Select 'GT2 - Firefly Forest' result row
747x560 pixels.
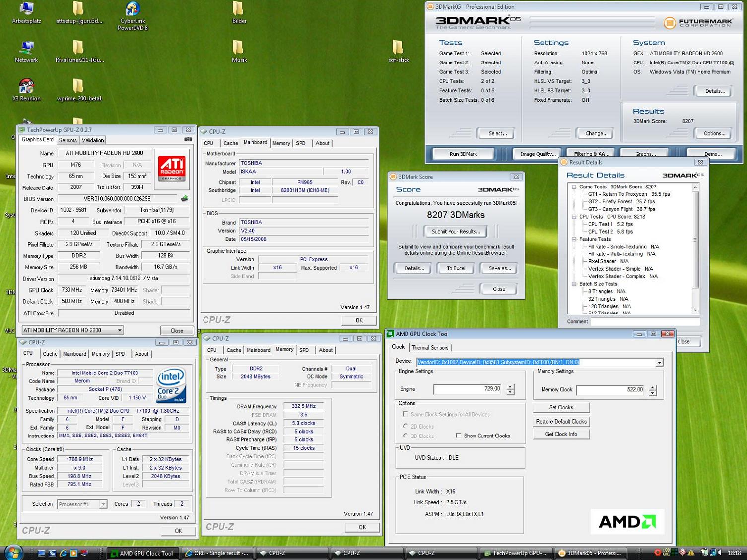click(x=621, y=202)
